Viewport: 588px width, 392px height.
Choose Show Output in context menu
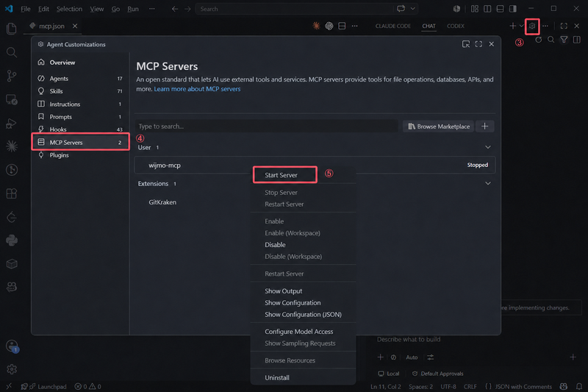283,291
